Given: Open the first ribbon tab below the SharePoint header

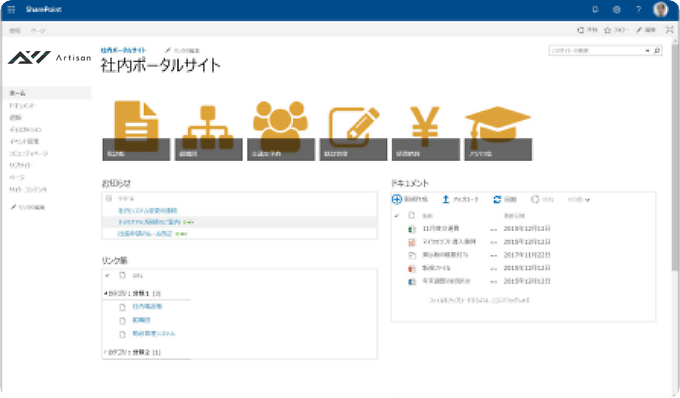Looking at the screenshot, I should pyautogui.click(x=15, y=30).
